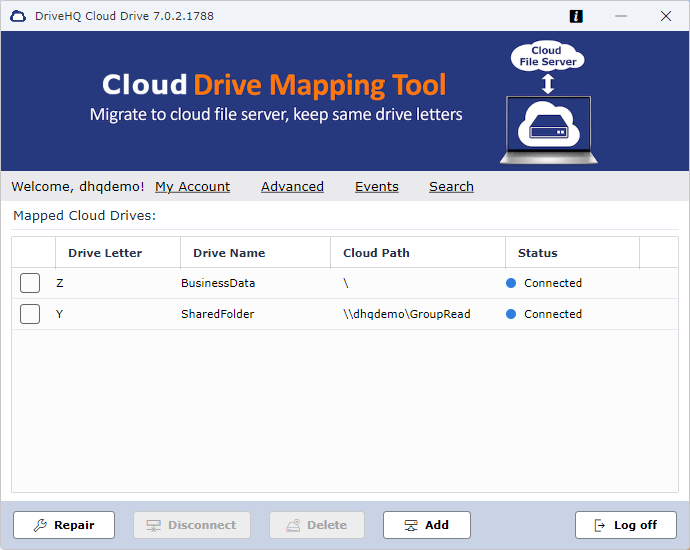Viewport: 690px width, 550px height.
Task: Sort by Drive Name column header
Action: [x=255, y=253]
